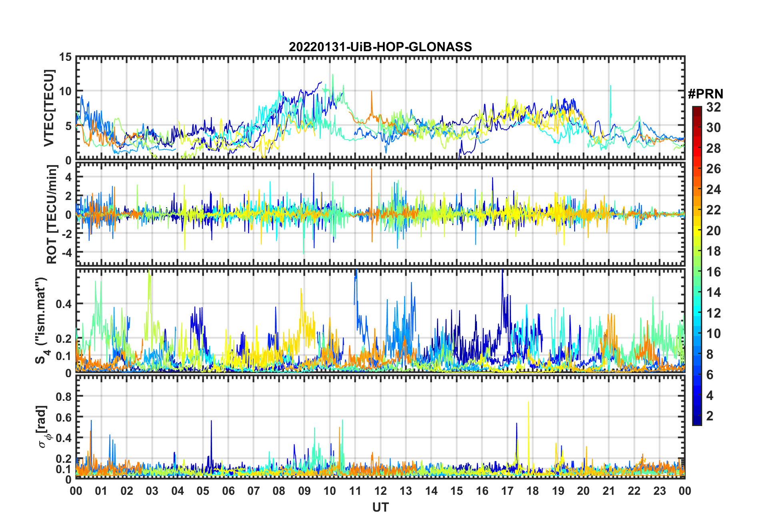The width and height of the screenshot is (761, 532).
Task: Click the 6 label on the PRN colorbar
Action: coord(710,375)
